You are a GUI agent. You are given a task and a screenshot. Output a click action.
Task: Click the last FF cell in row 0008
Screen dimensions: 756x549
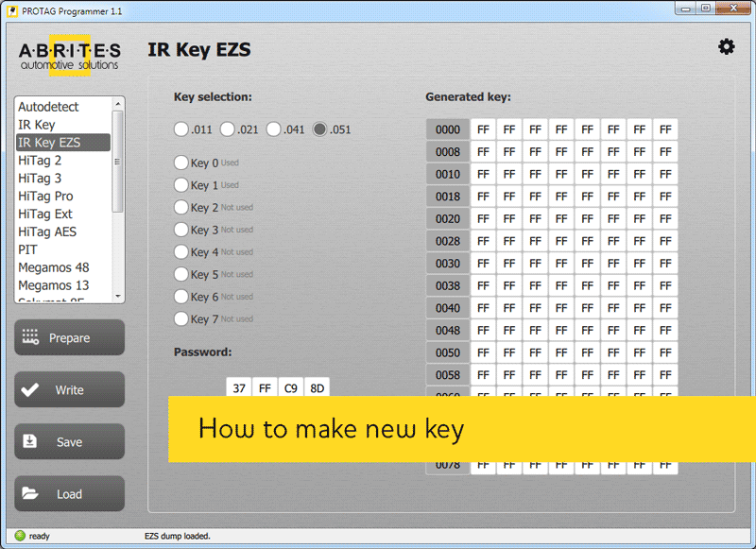(x=665, y=151)
